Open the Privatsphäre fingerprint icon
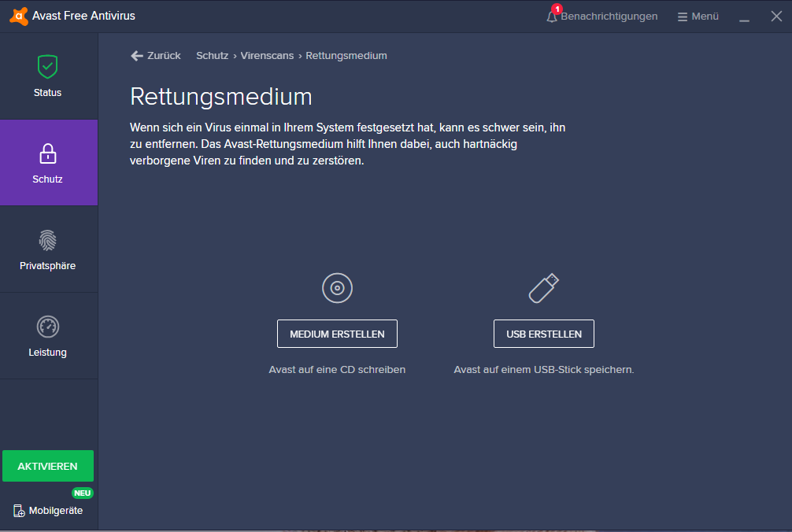Image resolution: width=792 pixels, height=532 pixels. point(47,240)
